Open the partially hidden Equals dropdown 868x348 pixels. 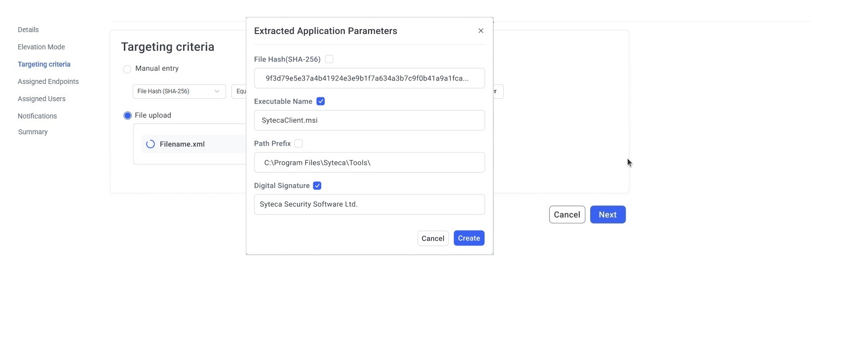(x=239, y=91)
